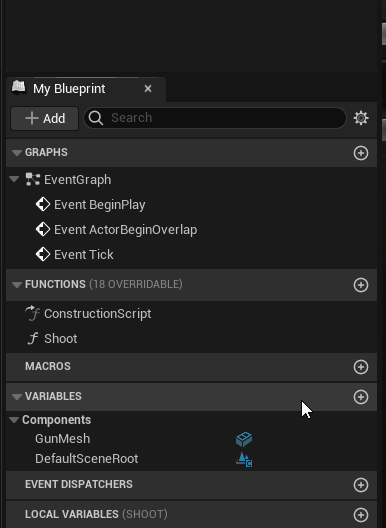
Task: Create a variable using Variables plus icon
Action: (x=361, y=397)
